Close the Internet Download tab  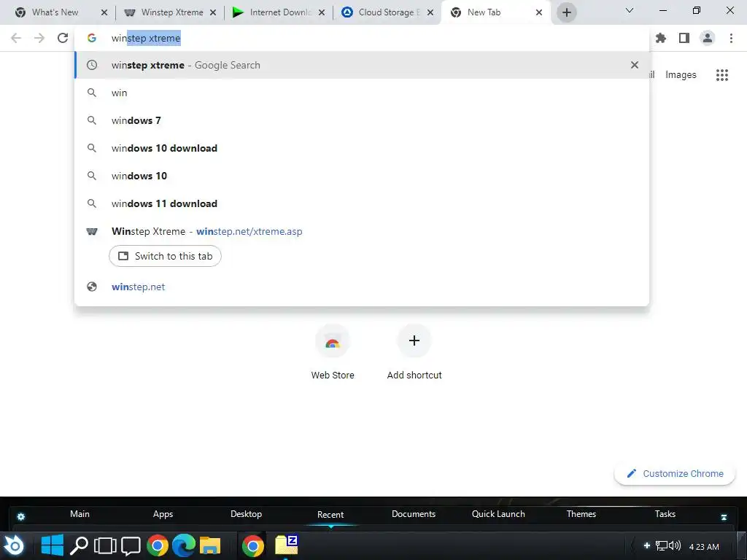coord(322,12)
